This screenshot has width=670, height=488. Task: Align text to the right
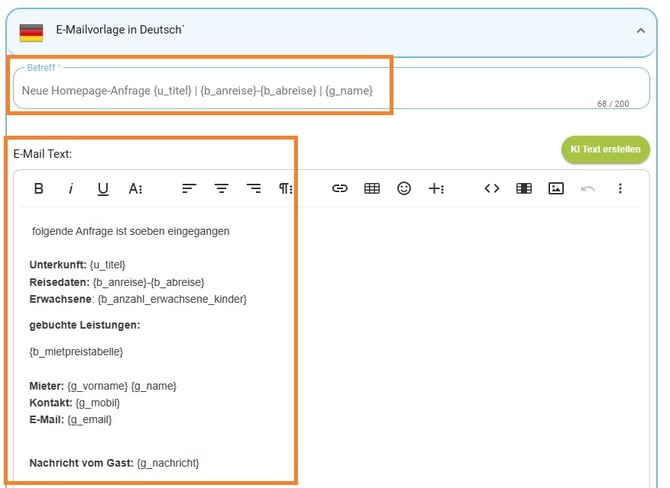pos(254,188)
